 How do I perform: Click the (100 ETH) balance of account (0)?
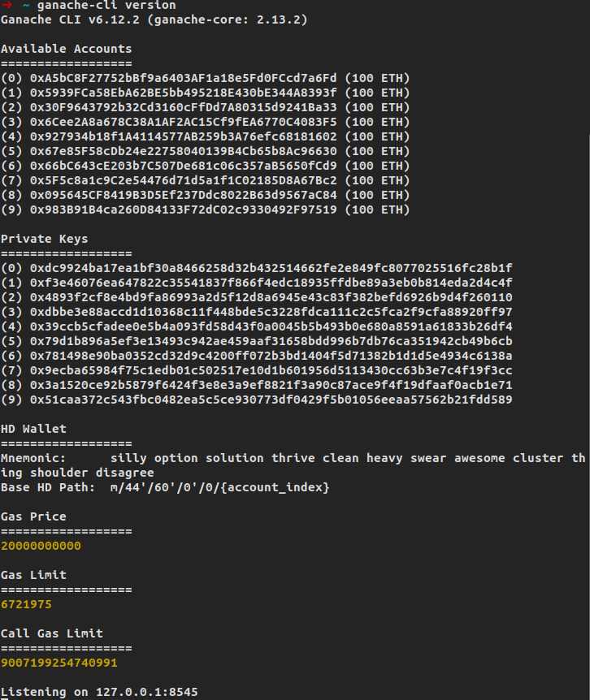[377, 78]
